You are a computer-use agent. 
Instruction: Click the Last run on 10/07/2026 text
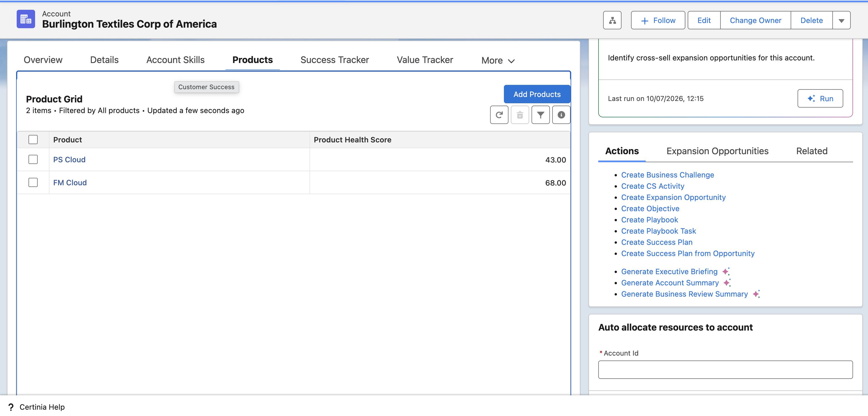pyautogui.click(x=655, y=98)
